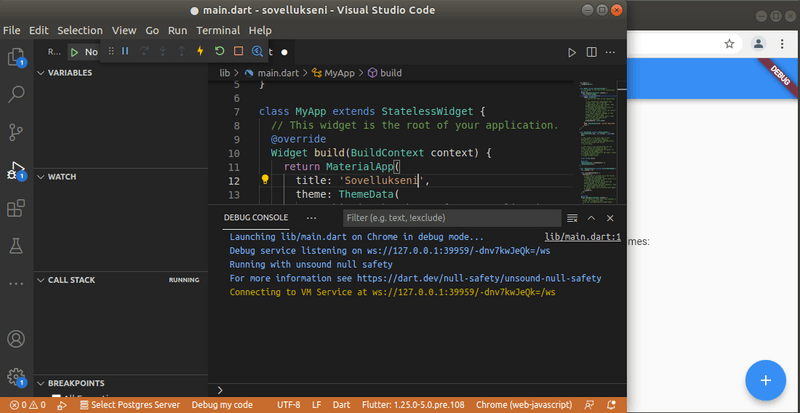Open the Selection menu
Viewport: 800px width, 413px height.
point(79,31)
